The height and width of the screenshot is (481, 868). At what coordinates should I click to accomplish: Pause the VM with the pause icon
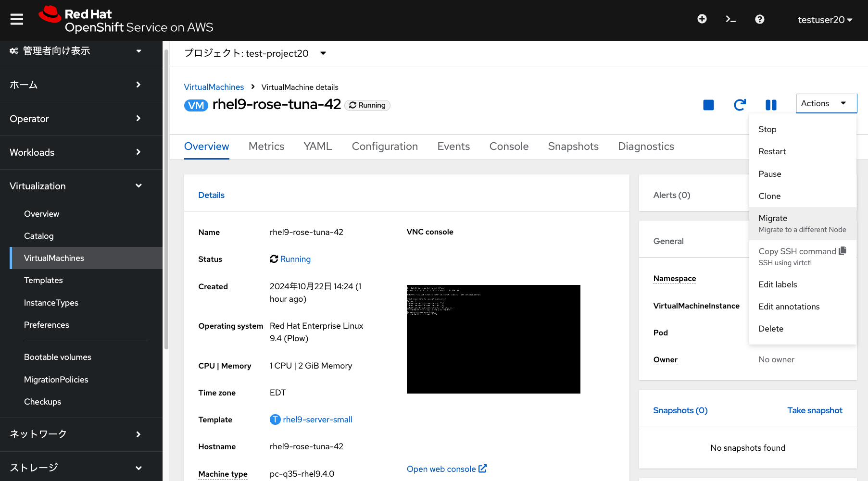[771, 105]
